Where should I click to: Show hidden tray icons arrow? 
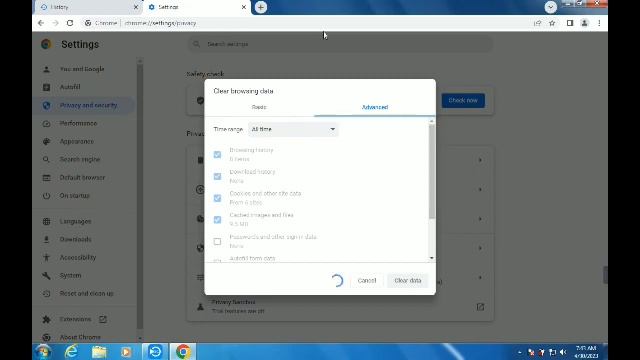click(520, 352)
